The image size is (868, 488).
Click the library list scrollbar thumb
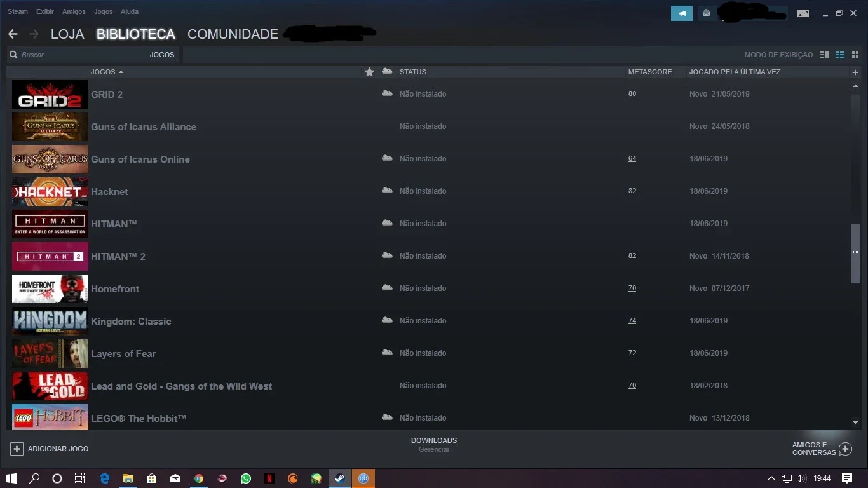pos(855,254)
